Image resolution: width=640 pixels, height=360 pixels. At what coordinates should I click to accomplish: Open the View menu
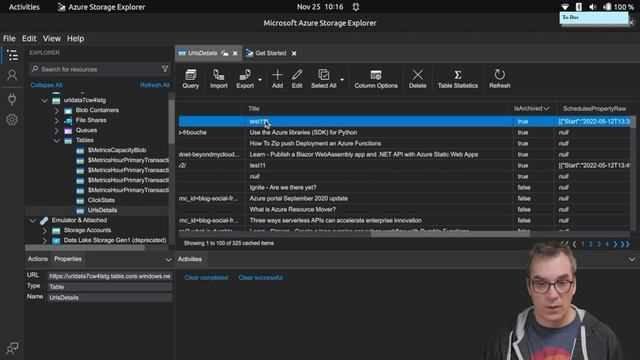click(52, 38)
